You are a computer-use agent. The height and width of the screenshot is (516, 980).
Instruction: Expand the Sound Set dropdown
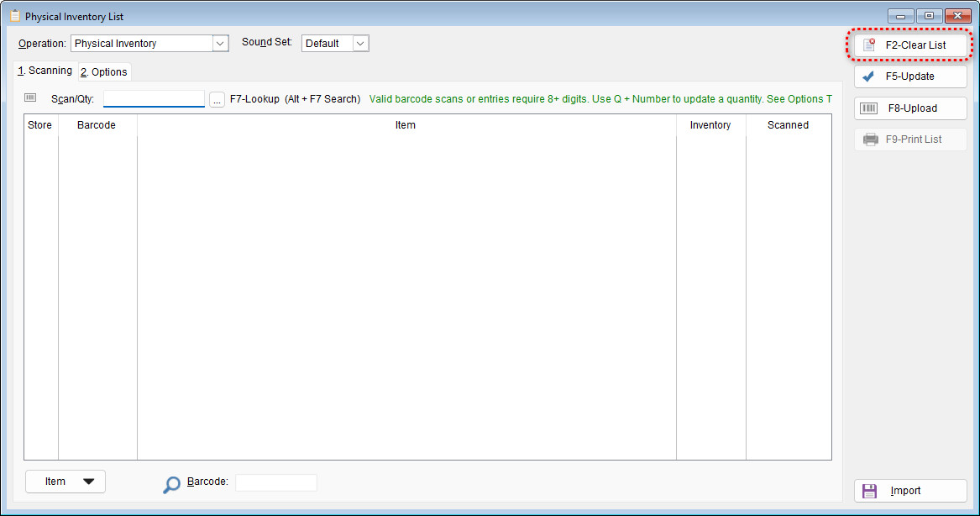pyautogui.click(x=360, y=44)
